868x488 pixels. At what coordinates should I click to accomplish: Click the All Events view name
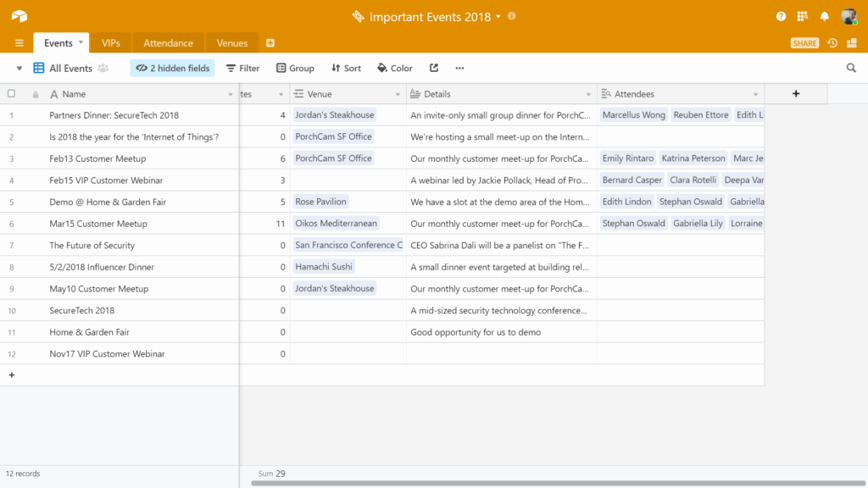[71, 68]
